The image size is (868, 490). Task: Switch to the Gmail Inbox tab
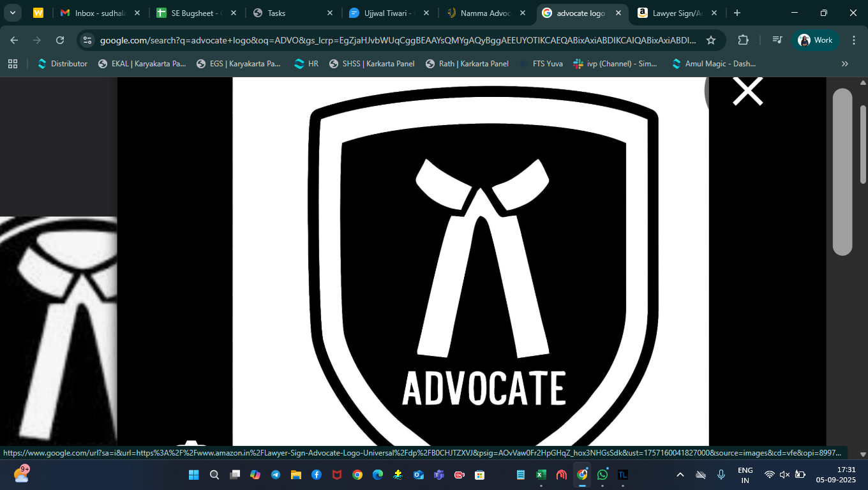click(x=96, y=13)
